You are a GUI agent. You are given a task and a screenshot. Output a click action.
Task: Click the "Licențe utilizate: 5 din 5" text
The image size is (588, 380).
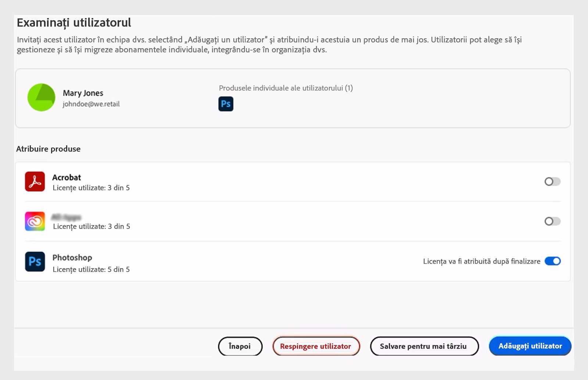tap(91, 269)
